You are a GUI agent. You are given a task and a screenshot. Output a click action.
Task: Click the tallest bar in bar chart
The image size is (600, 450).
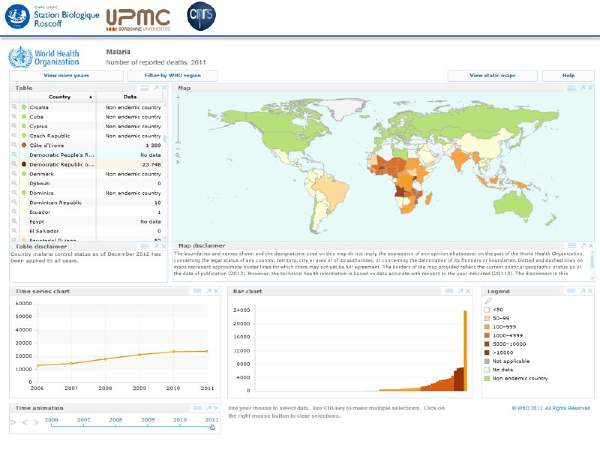465,351
